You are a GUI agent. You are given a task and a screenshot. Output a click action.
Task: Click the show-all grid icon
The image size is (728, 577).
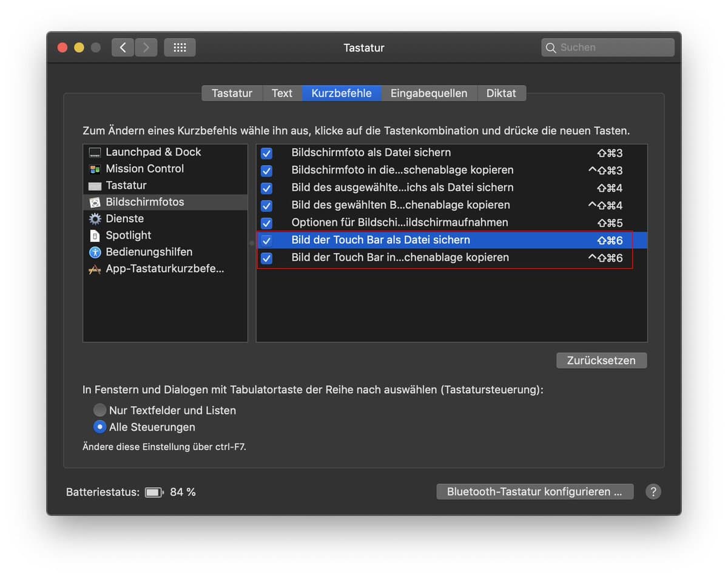click(x=180, y=47)
